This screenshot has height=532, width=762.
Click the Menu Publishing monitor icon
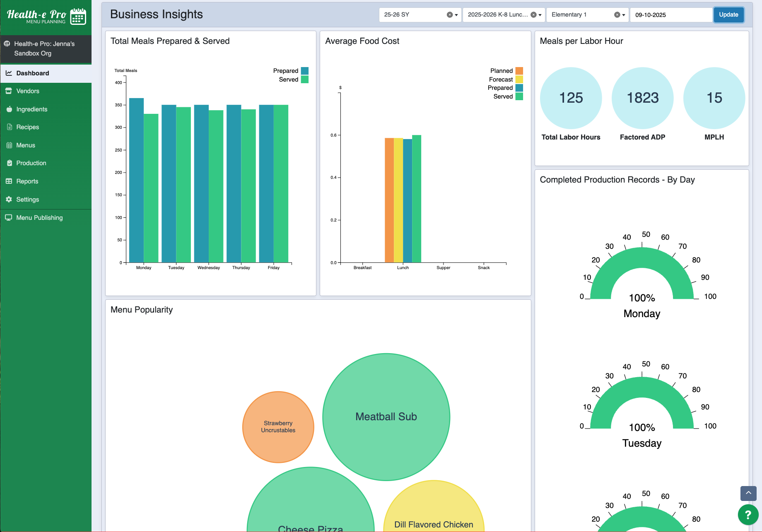coord(8,218)
